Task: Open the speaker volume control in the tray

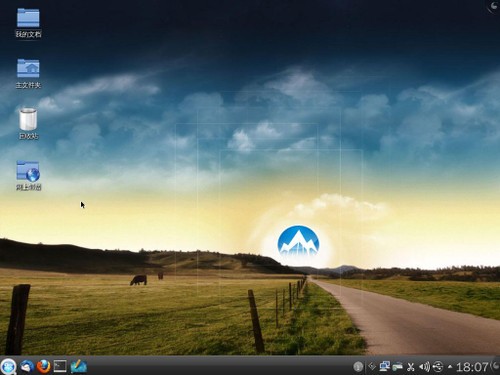Action: click(424, 367)
